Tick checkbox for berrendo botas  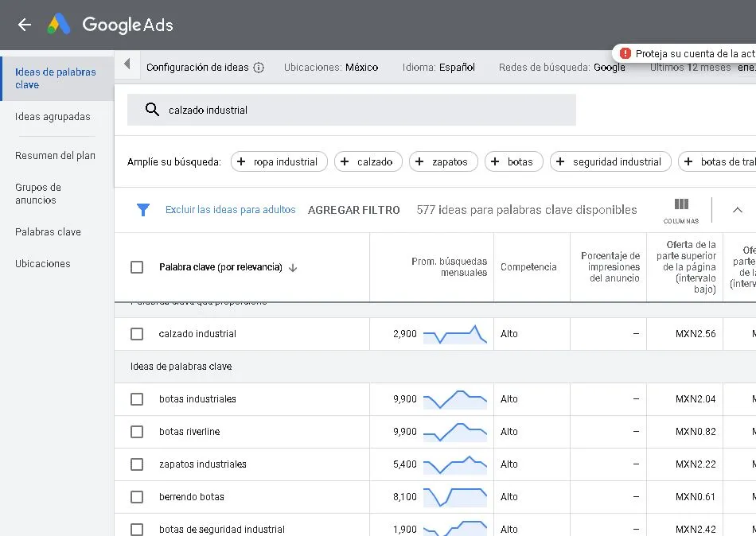[x=137, y=496]
